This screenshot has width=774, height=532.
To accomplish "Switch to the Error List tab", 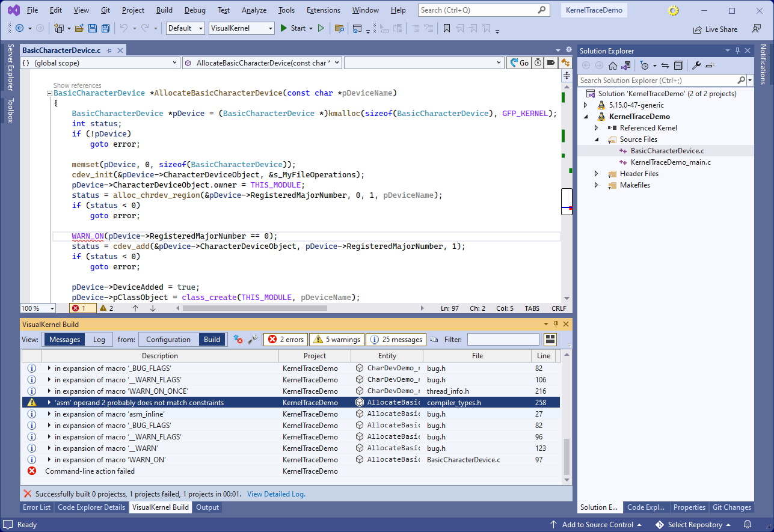I will click(37, 507).
